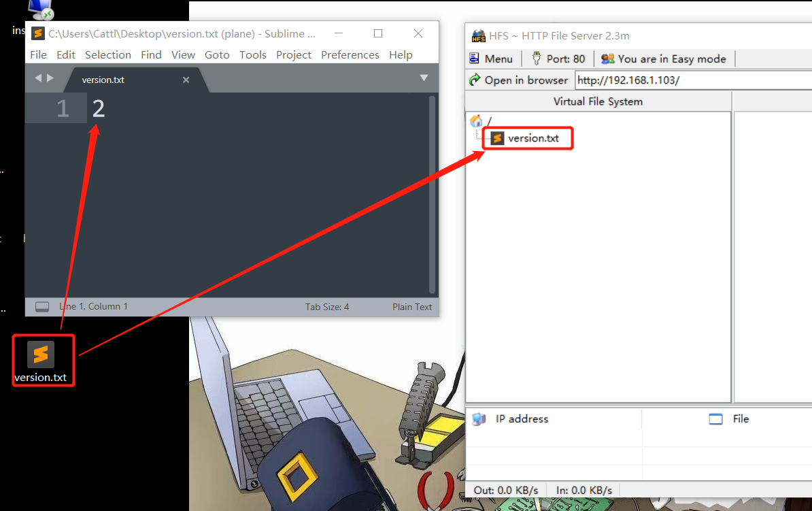Maximize the Sublime Text window
This screenshot has height=511, width=812.
378,33
